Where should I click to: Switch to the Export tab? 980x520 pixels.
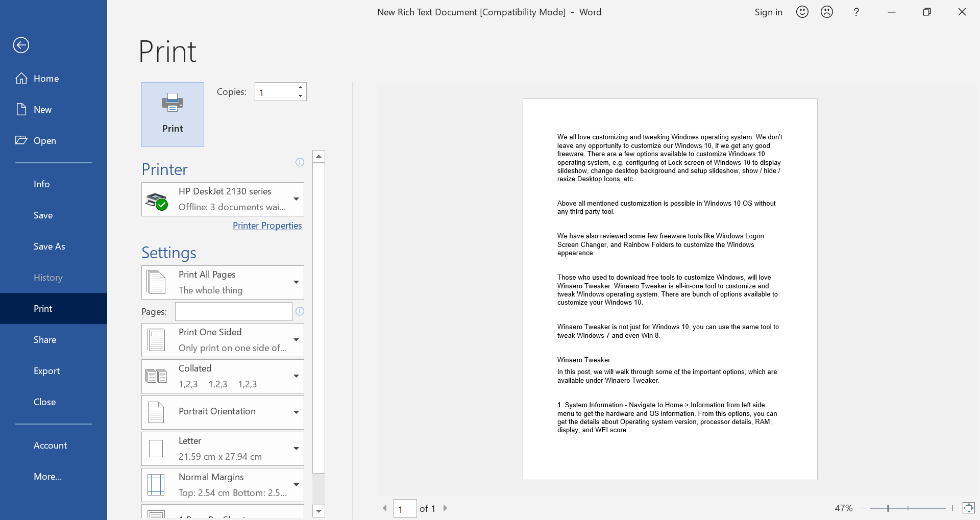click(47, 370)
